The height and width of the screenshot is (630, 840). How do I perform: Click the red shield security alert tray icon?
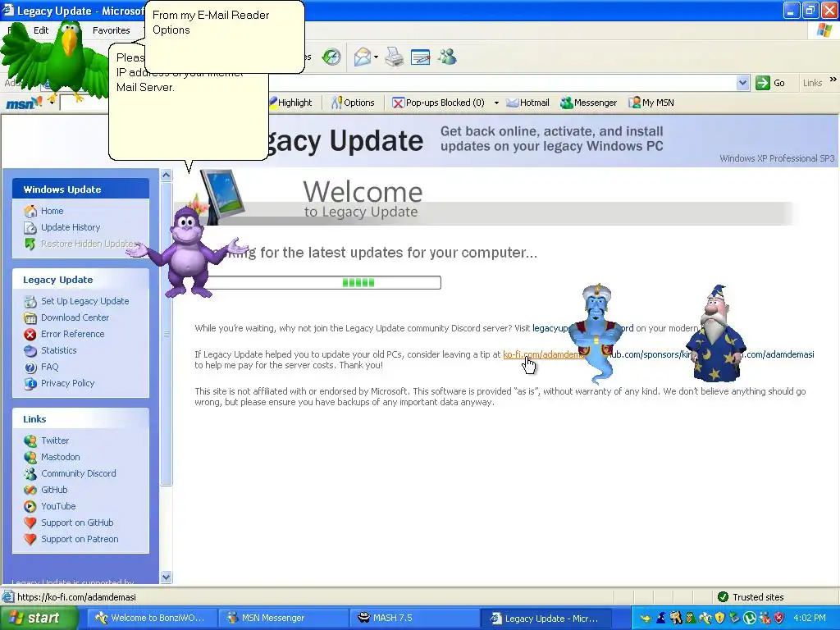tap(779, 619)
